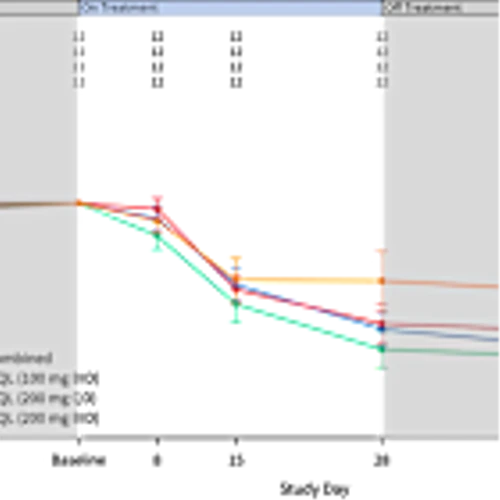Select the red point at the final on-treatment day
This screenshot has height=500, width=500.
coord(382,323)
